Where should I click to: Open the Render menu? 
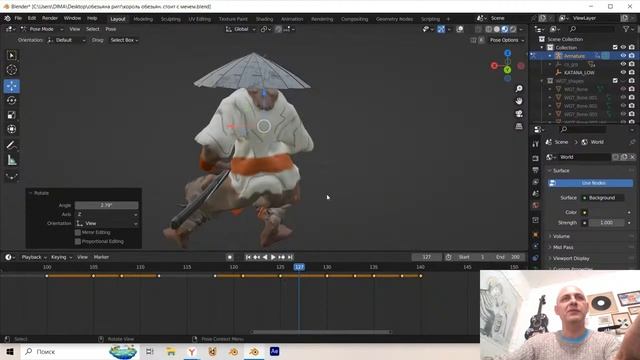50,18
